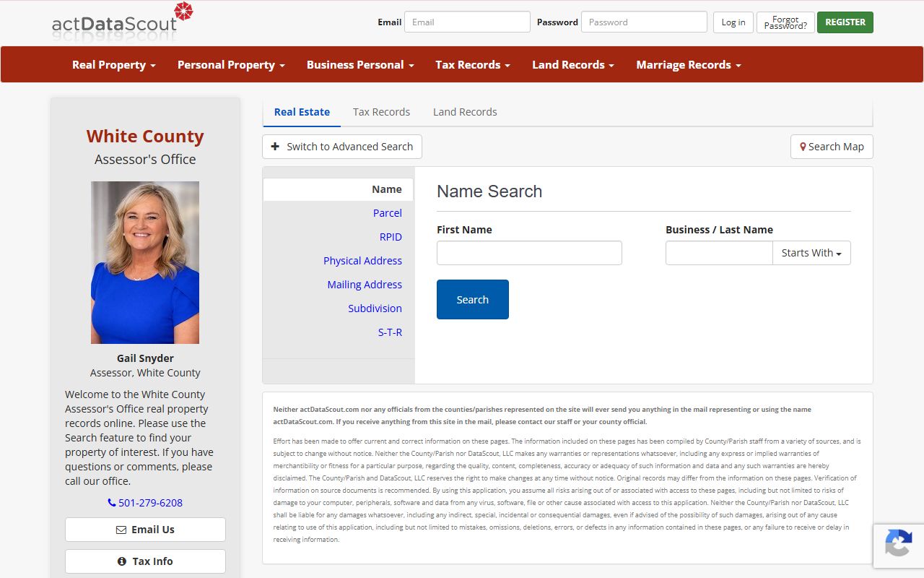The image size is (924, 578).
Task: Click the green REGISTER button
Action: tap(845, 22)
